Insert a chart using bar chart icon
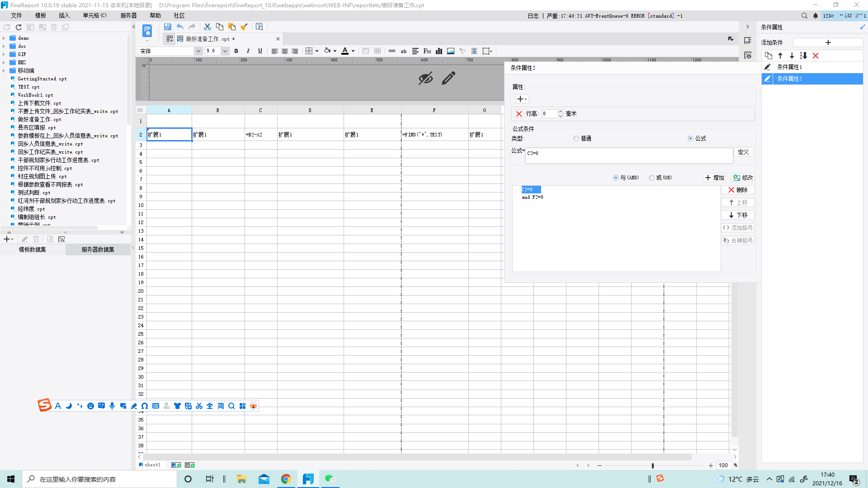Screen dimensions: 868x488 click(x=439, y=51)
